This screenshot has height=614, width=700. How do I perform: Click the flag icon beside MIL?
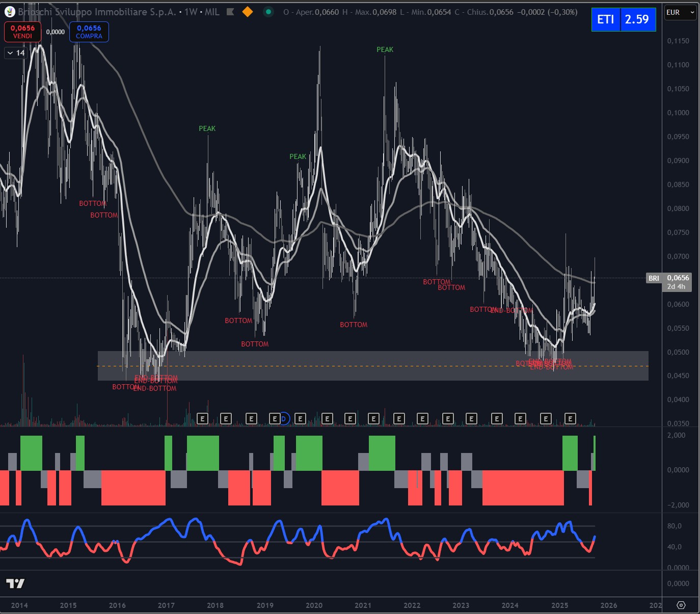coord(230,12)
